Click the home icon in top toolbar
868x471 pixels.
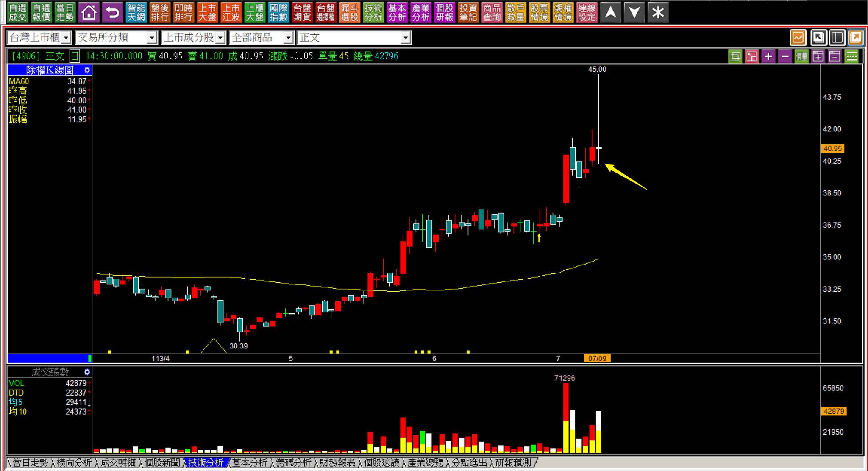point(89,12)
